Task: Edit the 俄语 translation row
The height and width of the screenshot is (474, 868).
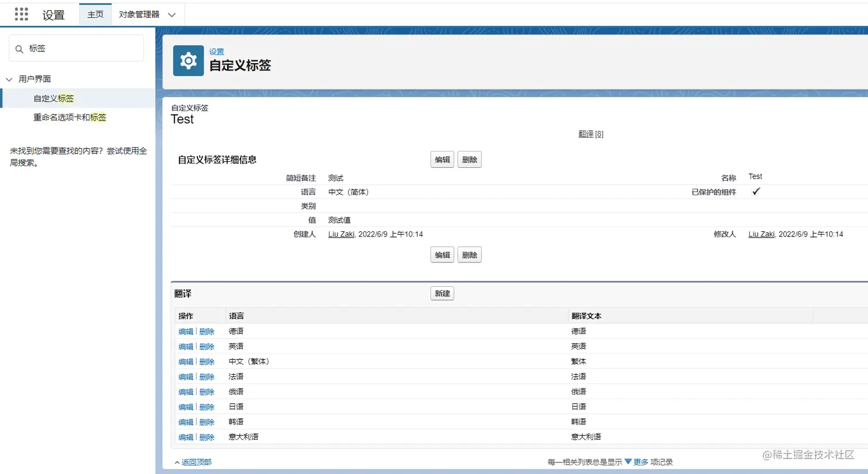Action: click(186, 392)
